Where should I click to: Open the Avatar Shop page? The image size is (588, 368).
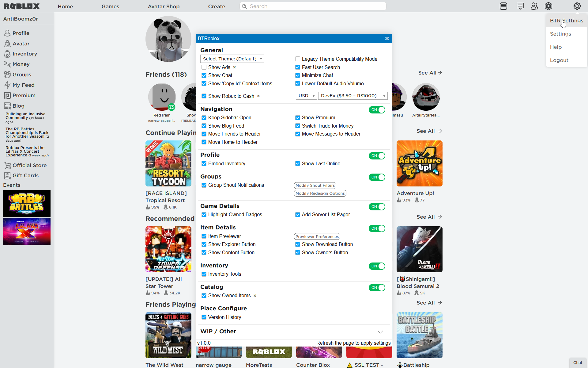tap(163, 6)
